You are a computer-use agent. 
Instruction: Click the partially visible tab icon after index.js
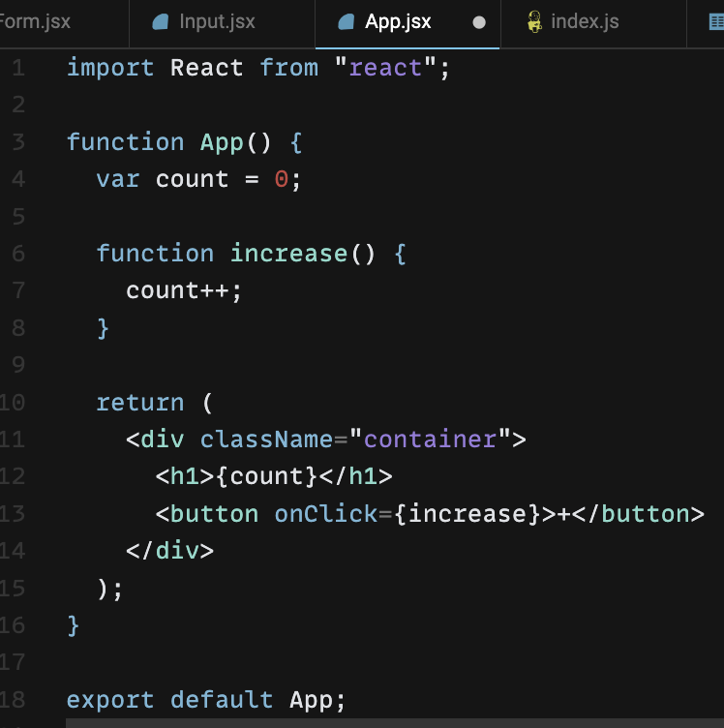(716, 22)
